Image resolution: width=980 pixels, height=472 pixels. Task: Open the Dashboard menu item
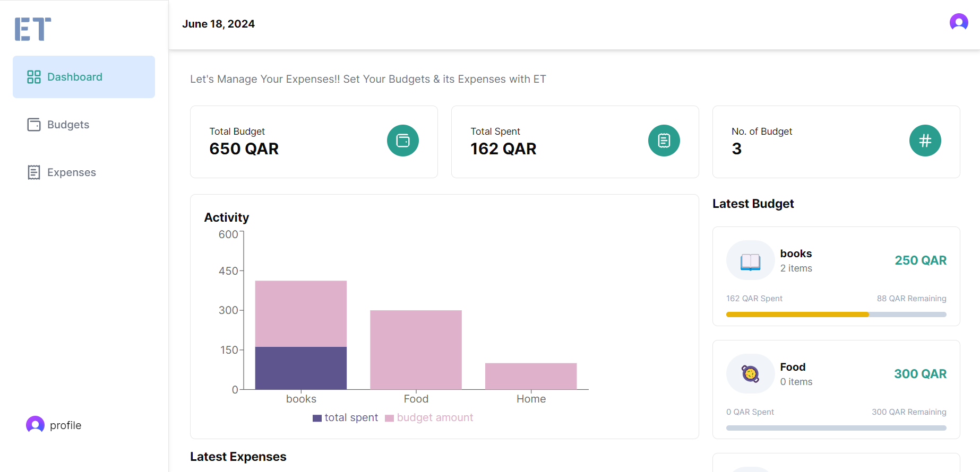click(84, 77)
